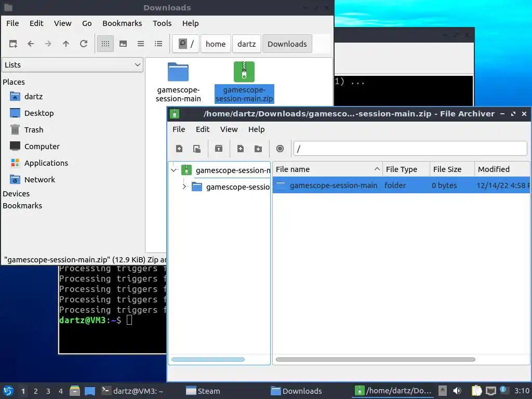The height and width of the screenshot is (399, 532).
Task: Go back in the Downloads file manager
Action: point(31,44)
